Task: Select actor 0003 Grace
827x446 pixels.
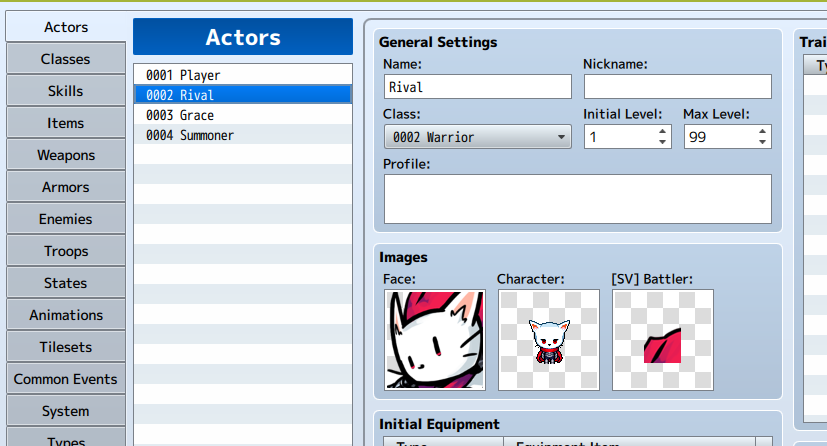Action: coord(243,115)
